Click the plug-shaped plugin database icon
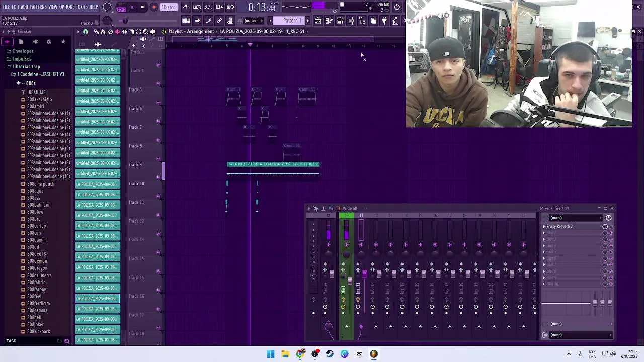This screenshot has height=362, width=644. pyautogui.click(x=384, y=21)
